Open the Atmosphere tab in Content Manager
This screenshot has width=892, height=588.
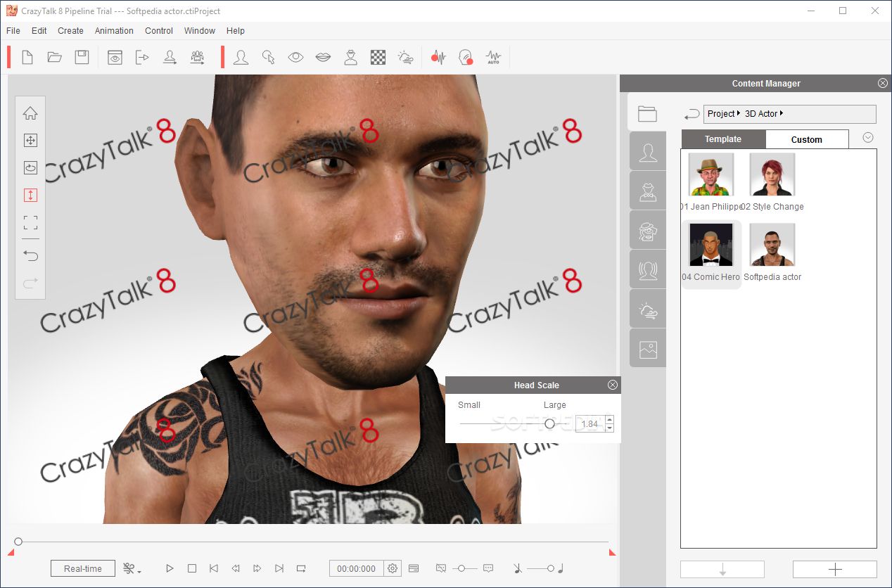click(x=648, y=310)
